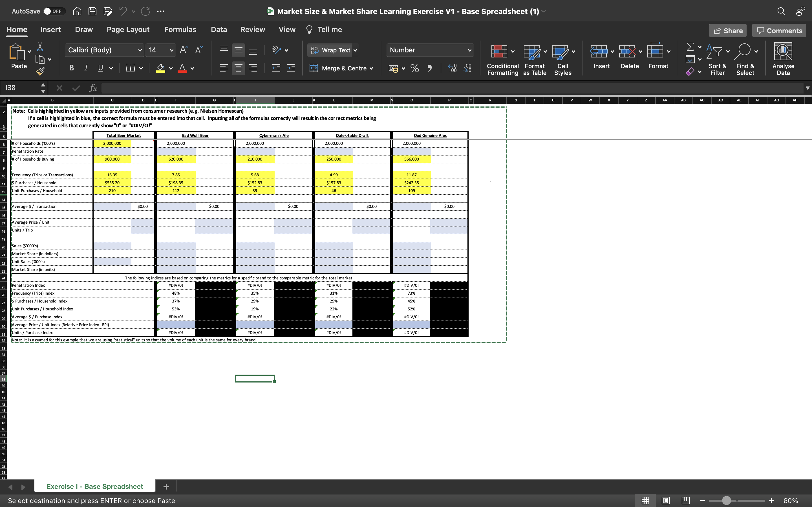Click the Formulas ribbon tab
This screenshot has width=812, height=507.
point(180,29)
